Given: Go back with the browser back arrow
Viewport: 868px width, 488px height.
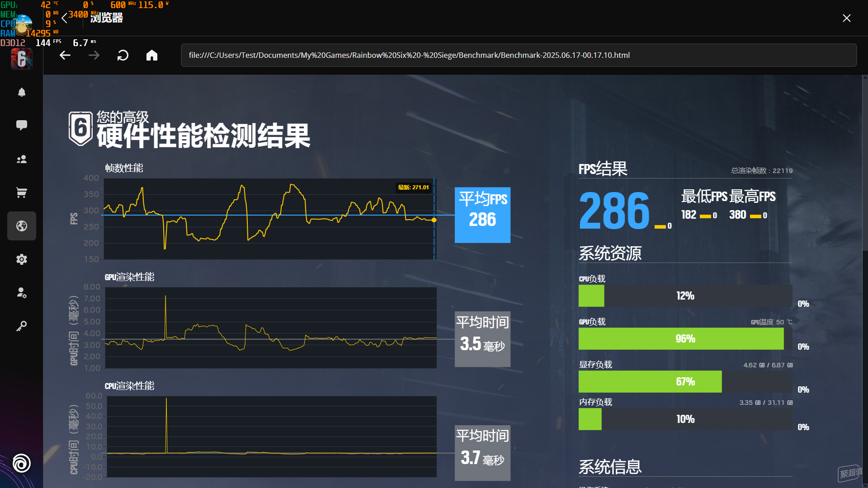Looking at the screenshot, I should point(65,55).
